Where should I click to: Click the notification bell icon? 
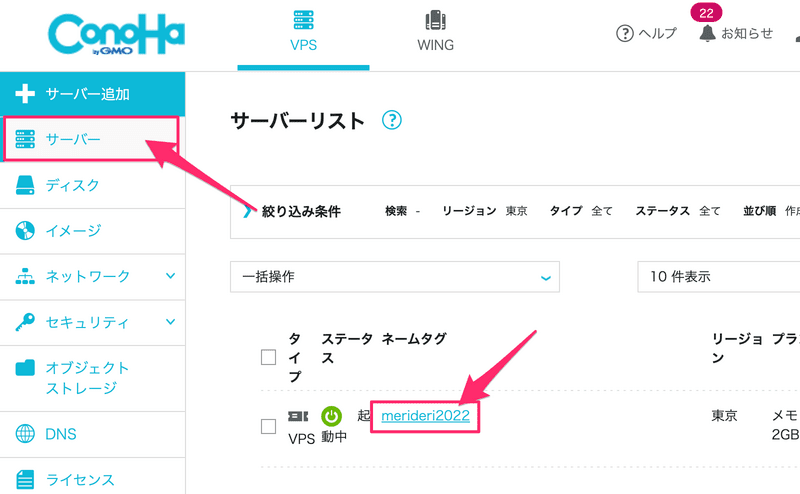(x=707, y=33)
